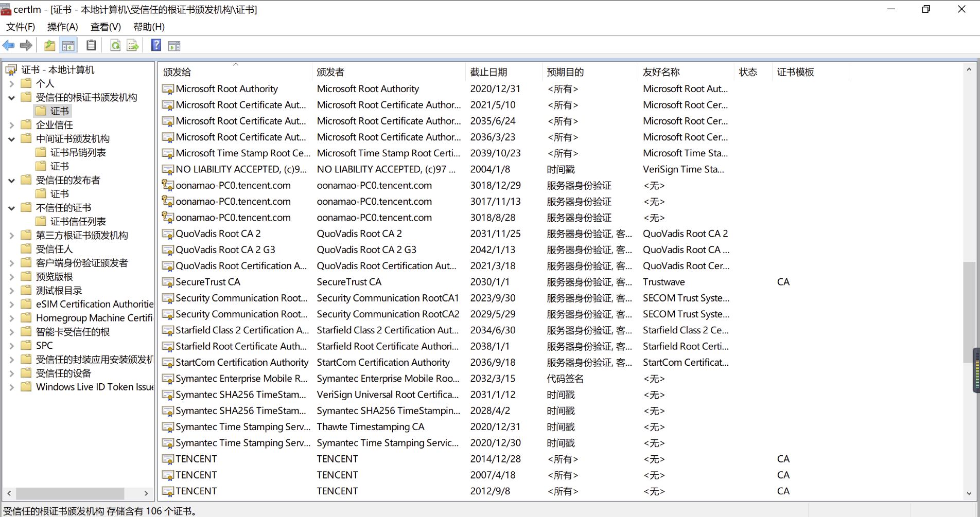
Task: Click the Back arrow toolbar icon
Action: tap(9, 46)
